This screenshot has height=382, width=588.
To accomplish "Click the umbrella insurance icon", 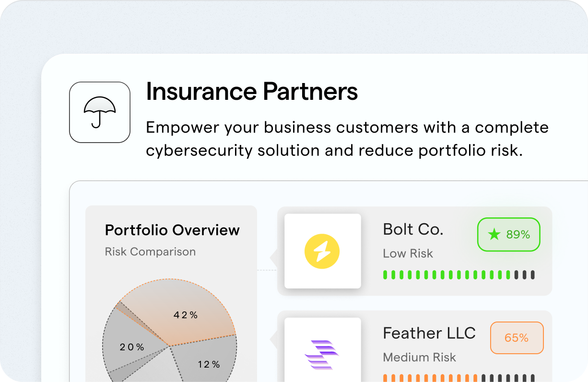I will pos(100,112).
